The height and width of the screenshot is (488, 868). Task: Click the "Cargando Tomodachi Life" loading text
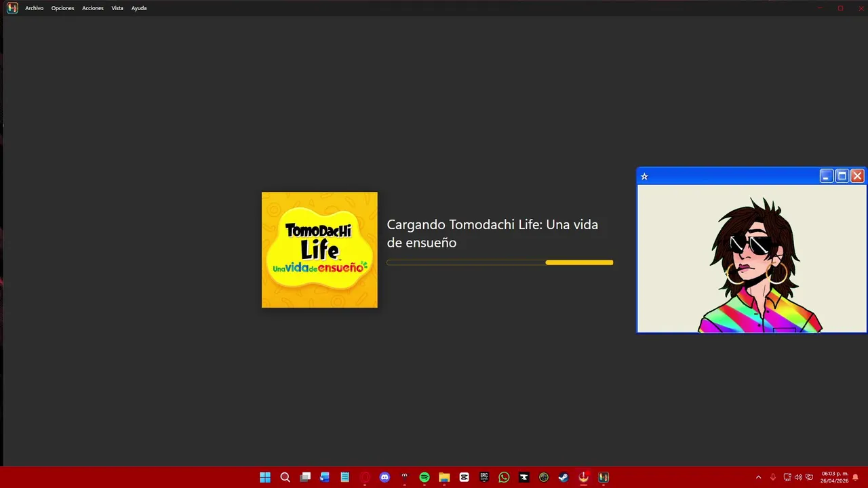(x=492, y=233)
